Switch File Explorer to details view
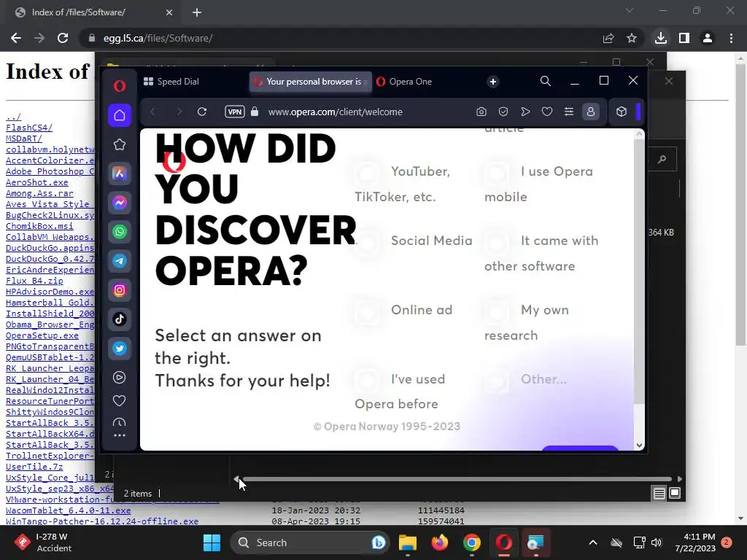The image size is (747, 560). 659,494
